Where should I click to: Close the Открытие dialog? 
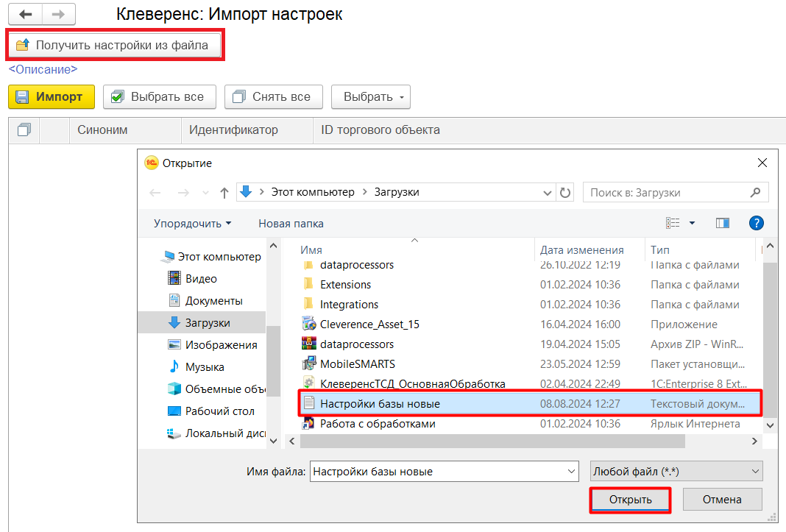click(762, 163)
